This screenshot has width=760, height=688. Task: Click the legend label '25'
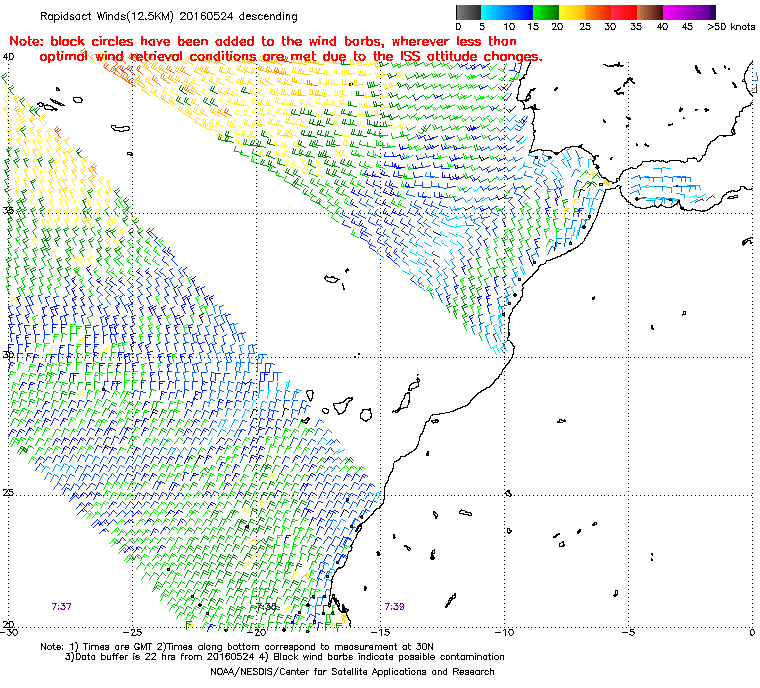coord(585,27)
